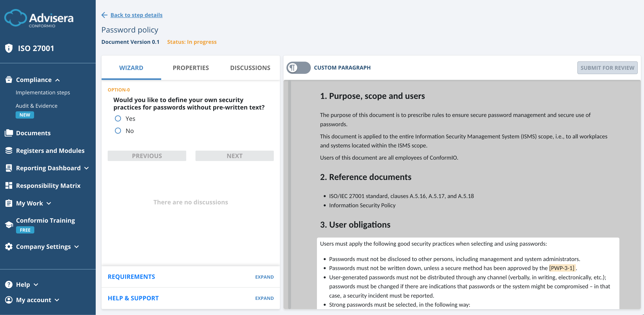Expand the My account menu

click(x=57, y=300)
